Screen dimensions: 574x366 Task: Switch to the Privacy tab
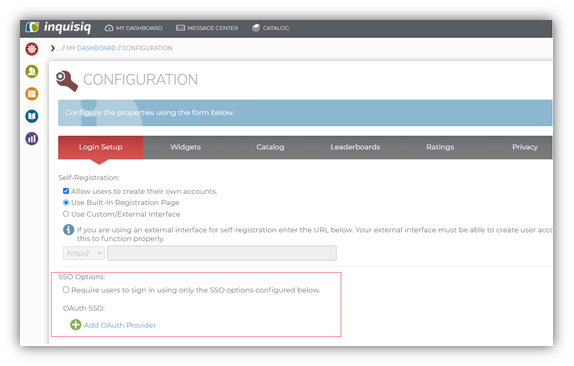(x=525, y=147)
